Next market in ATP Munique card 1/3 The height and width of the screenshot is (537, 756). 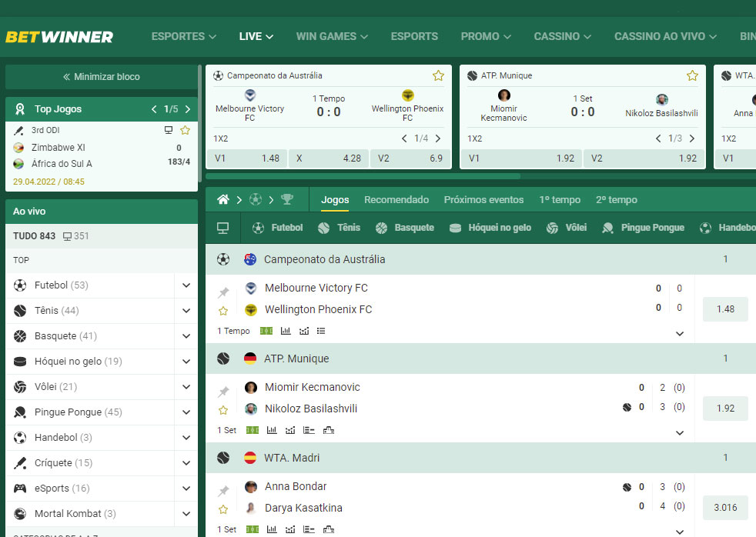pyautogui.click(x=692, y=138)
